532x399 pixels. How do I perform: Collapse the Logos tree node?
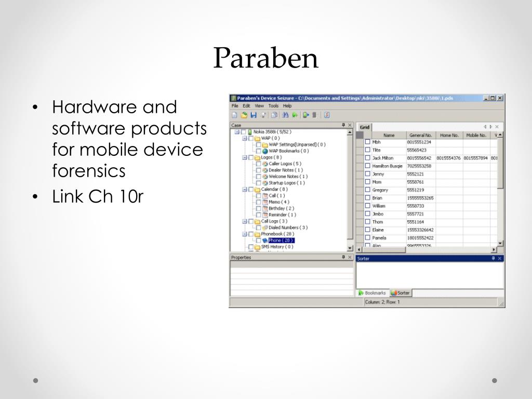(245, 157)
